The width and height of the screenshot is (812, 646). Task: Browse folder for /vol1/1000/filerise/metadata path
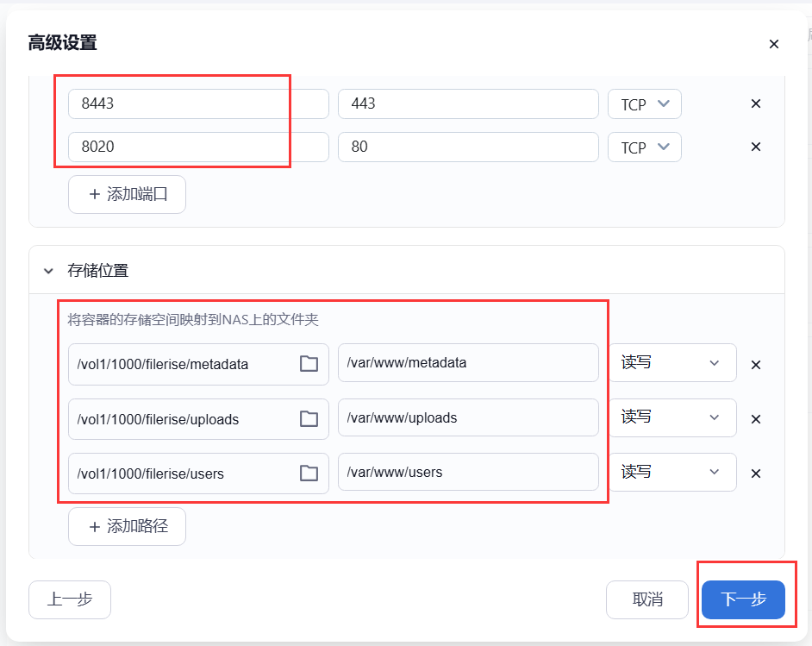[x=309, y=364]
